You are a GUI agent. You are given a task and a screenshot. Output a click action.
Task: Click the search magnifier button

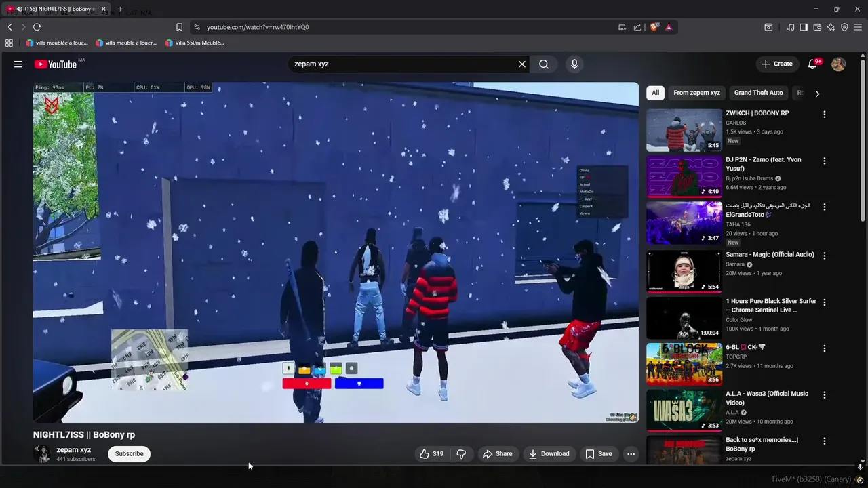(x=544, y=64)
